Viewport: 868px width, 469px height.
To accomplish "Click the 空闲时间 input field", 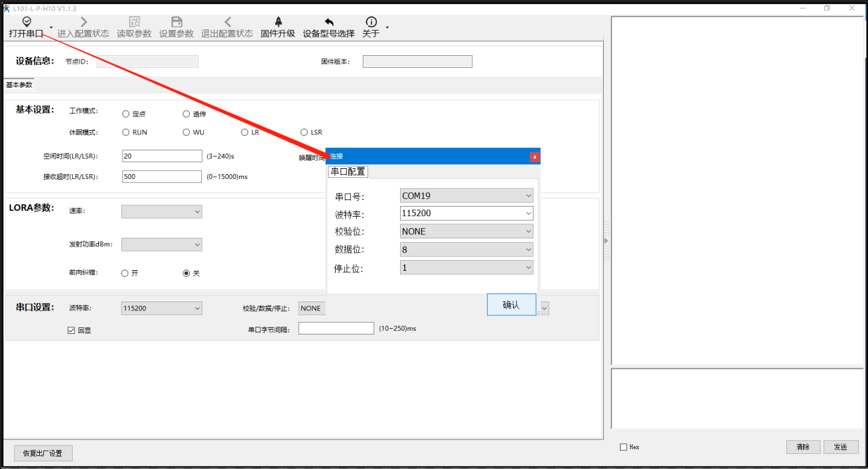I will [x=162, y=156].
